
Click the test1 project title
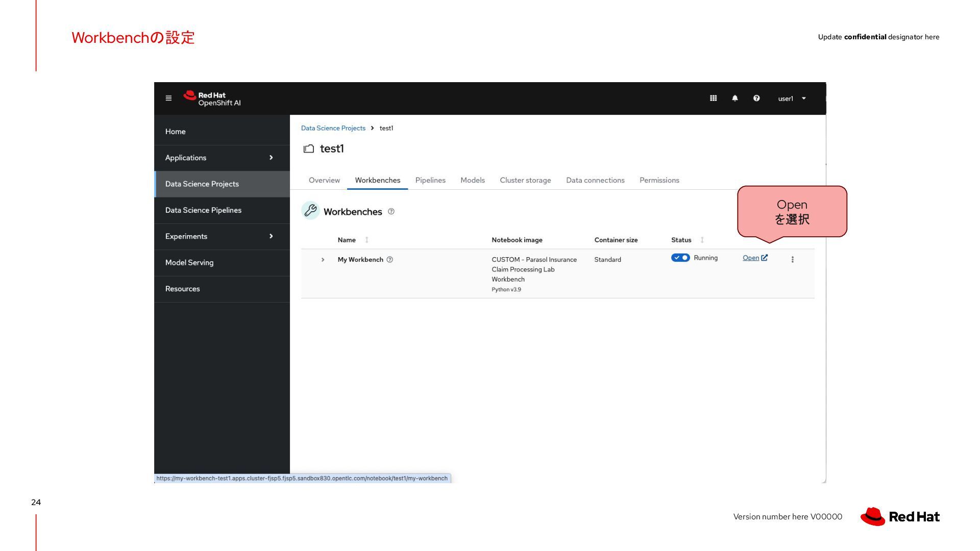click(x=332, y=148)
